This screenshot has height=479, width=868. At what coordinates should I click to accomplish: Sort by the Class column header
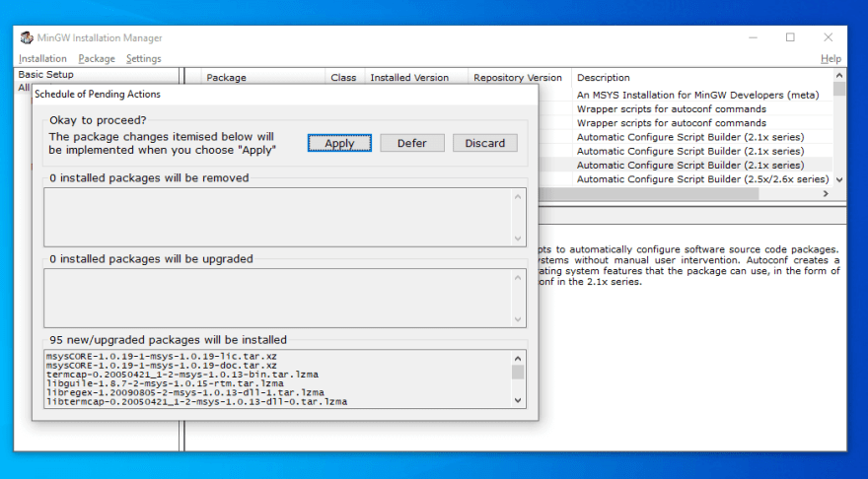pos(343,78)
